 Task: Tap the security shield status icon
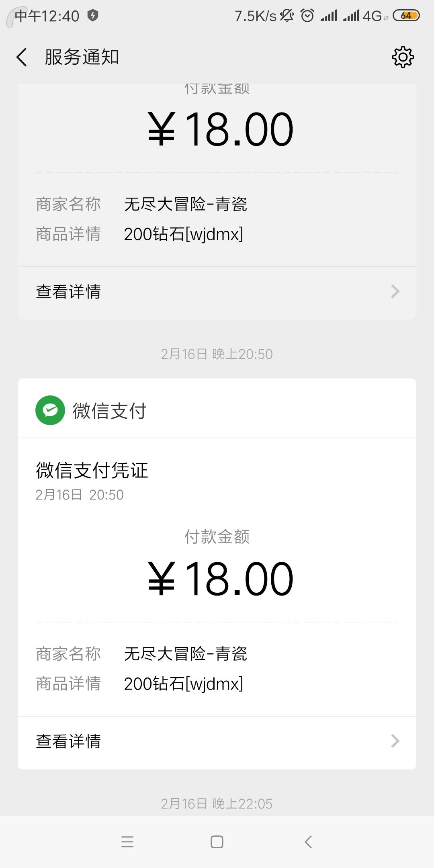tap(93, 16)
